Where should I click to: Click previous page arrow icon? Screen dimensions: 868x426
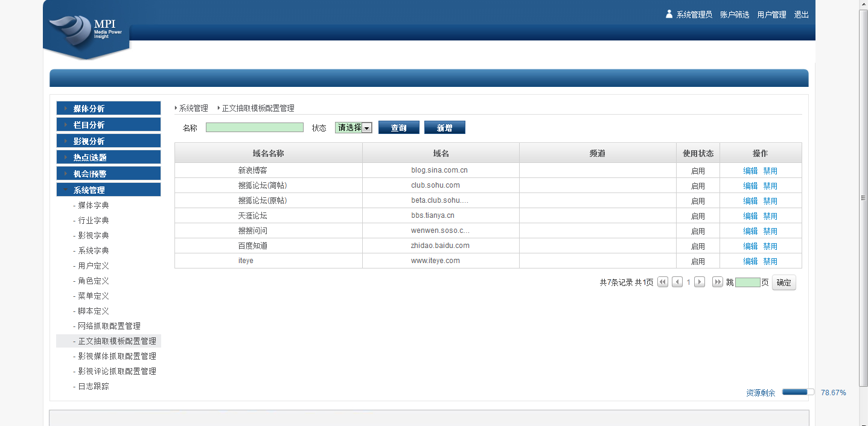pyautogui.click(x=677, y=282)
